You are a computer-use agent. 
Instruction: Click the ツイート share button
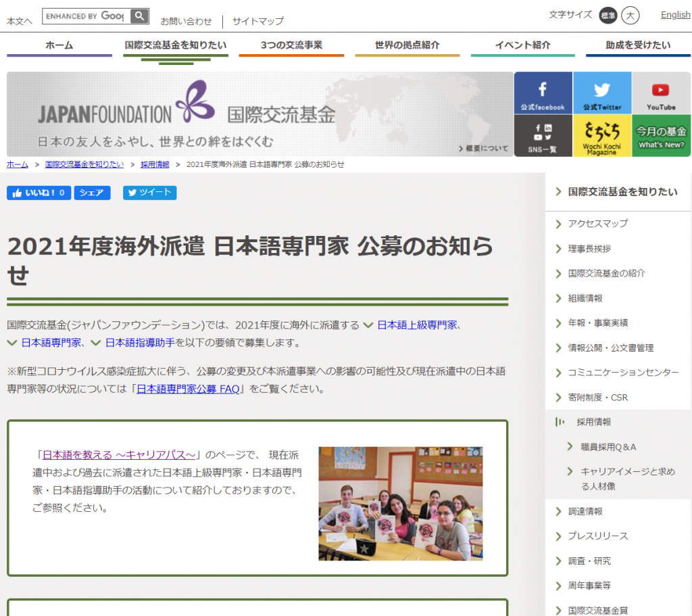pos(149,193)
